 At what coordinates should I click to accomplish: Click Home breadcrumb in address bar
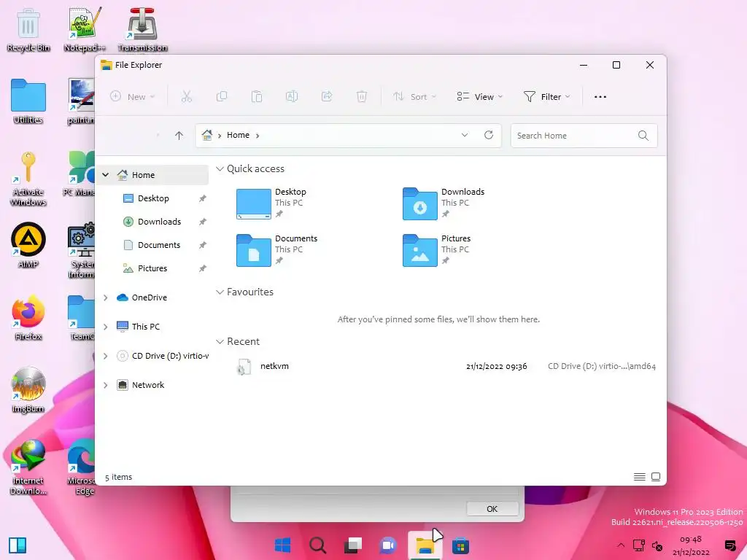[238, 135]
